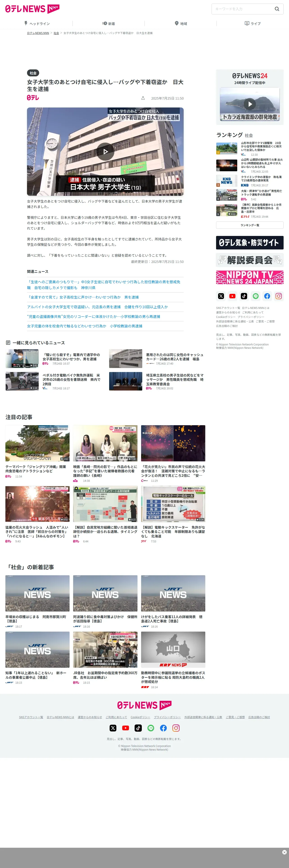Click the 社会 category tag above headline
The image size is (289, 868).
point(33,73)
